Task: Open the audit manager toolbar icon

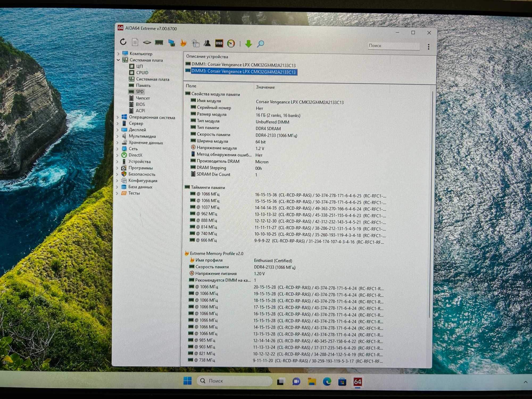Action: pyautogui.click(x=196, y=43)
